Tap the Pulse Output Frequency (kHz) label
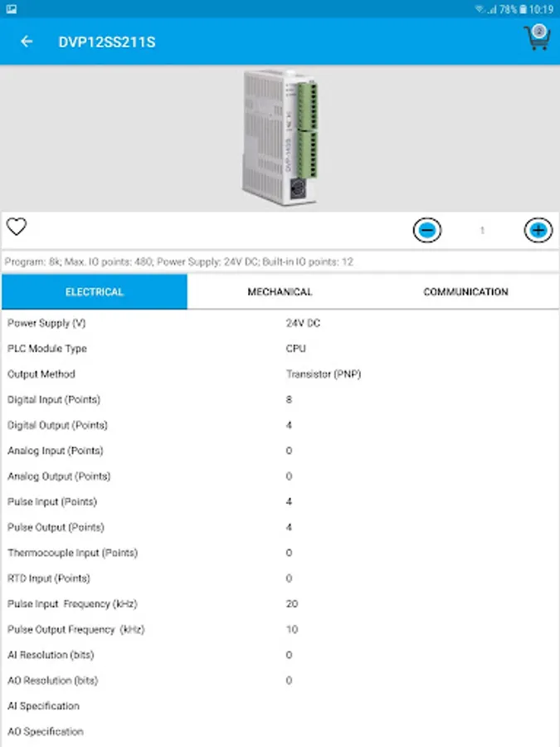The height and width of the screenshot is (747, 560). [75, 629]
